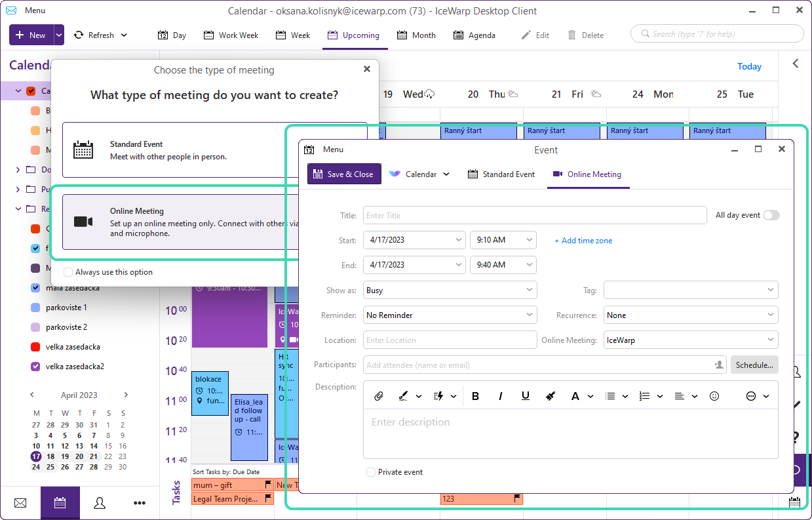Click the Title input field

pyautogui.click(x=535, y=215)
